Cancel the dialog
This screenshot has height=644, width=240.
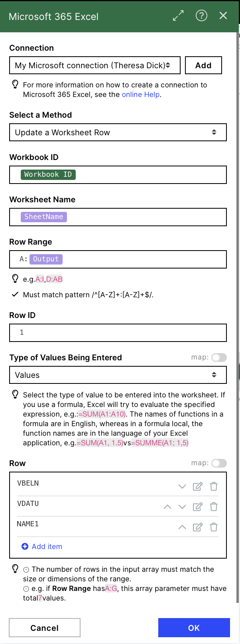click(45, 628)
